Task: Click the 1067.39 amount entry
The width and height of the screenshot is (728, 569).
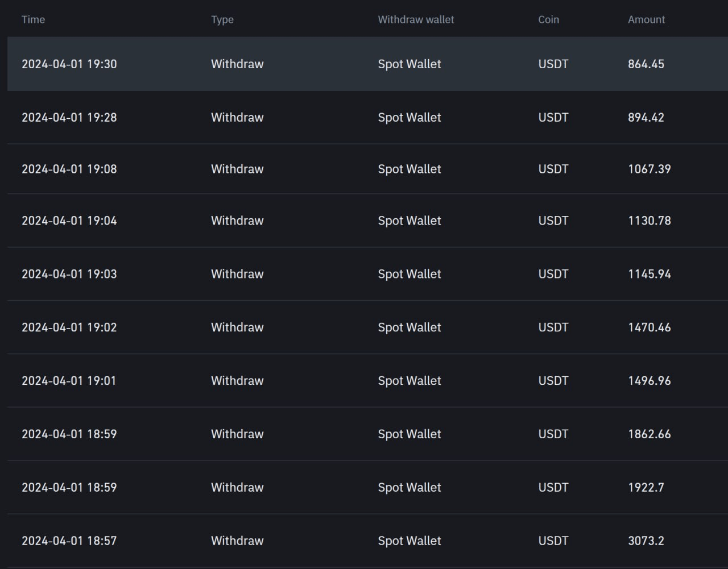Action: tap(649, 169)
